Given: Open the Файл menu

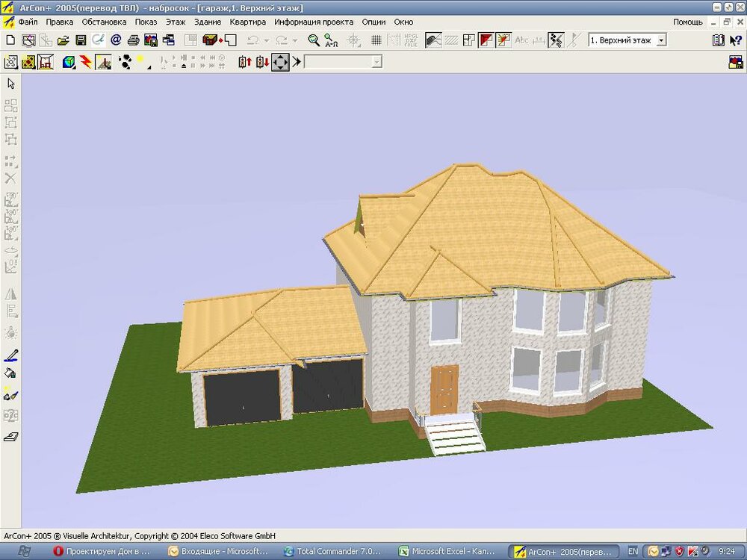Looking at the screenshot, I should [x=28, y=22].
